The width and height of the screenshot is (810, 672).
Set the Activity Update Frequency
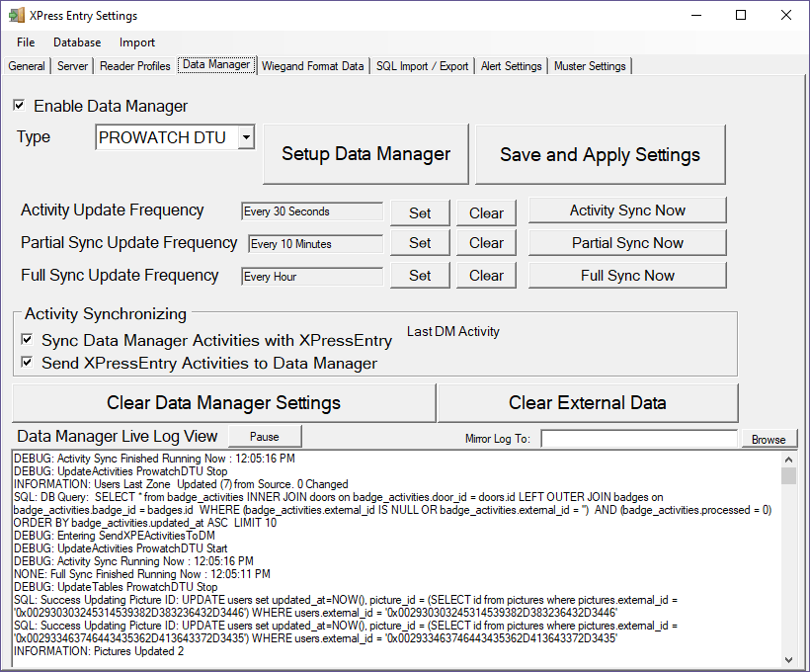[420, 212]
